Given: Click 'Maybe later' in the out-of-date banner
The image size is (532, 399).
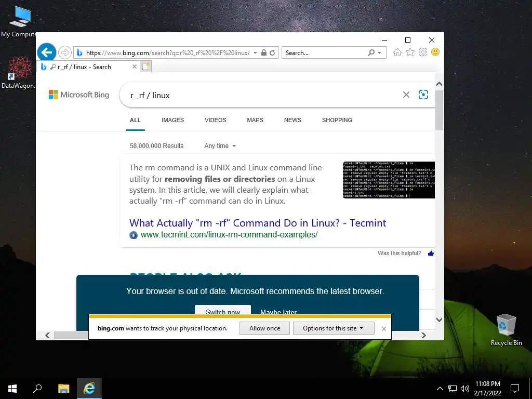Looking at the screenshot, I should (x=278, y=312).
